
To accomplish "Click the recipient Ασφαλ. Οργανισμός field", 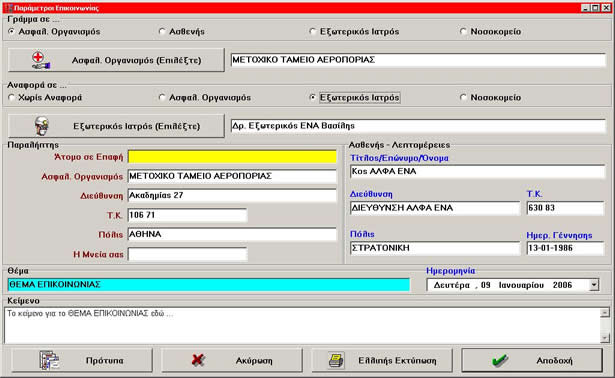I will (232, 176).
